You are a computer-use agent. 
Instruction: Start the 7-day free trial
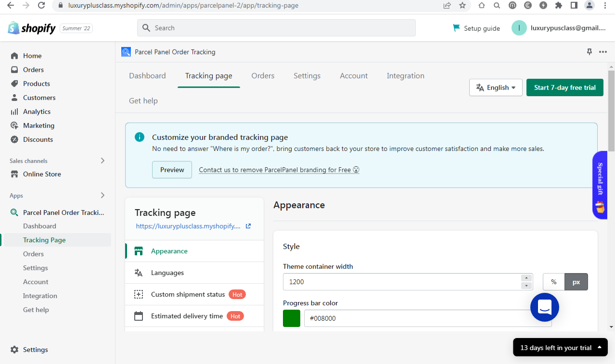click(x=565, y=88)
